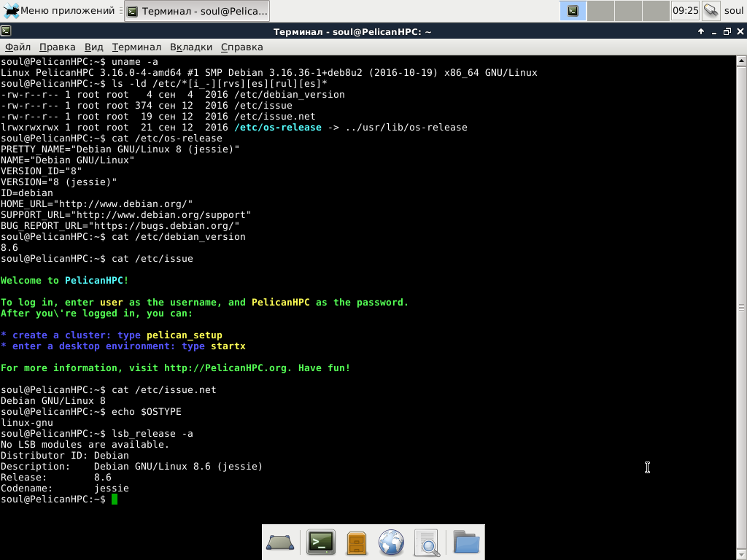Launch Web Browser globe icon in dock
The height and width of the screenshot is (560, 747).
(391, 542)
